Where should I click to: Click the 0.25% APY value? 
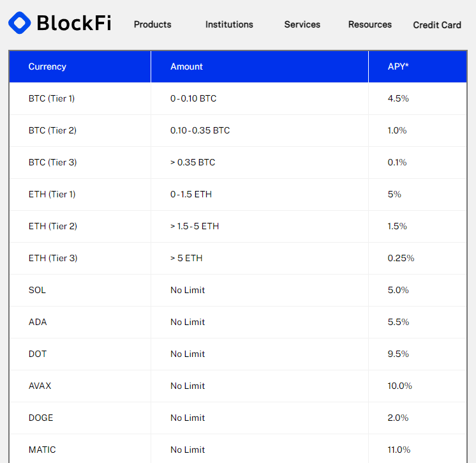pyautogui.click(x=401, y=258)
